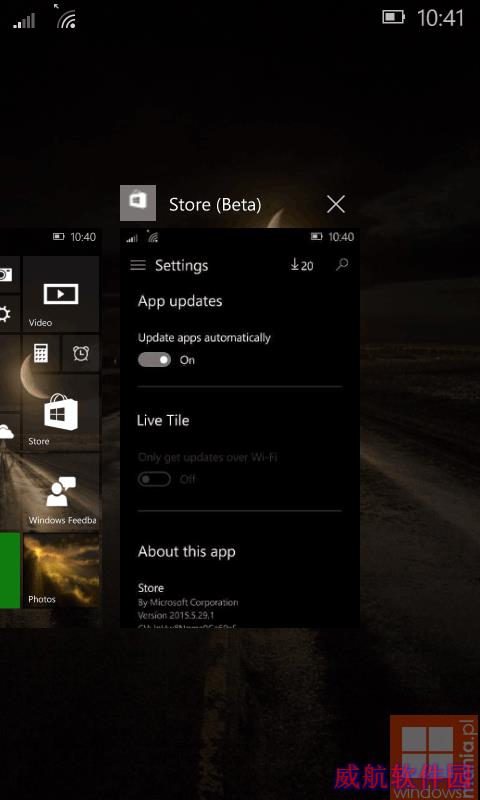The image size is (480, 800).
Task: Open the OneDrive cloud tile
Action: (x=10, y=432)
